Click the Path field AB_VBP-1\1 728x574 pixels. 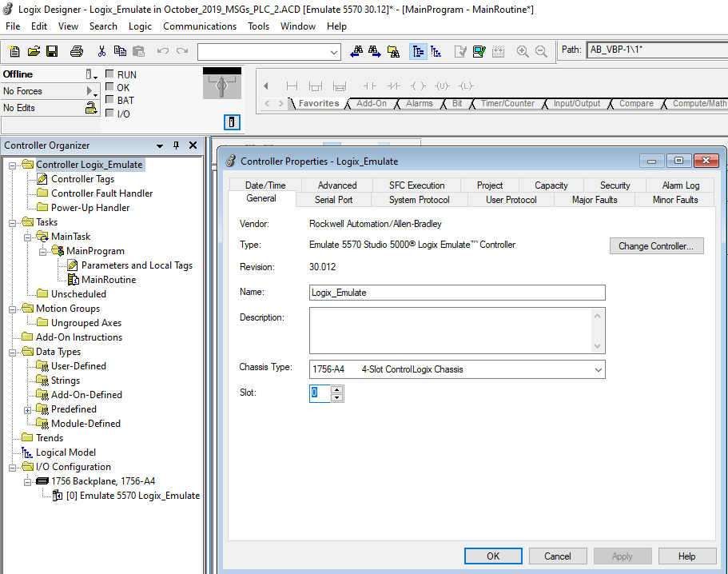(657, 50)
